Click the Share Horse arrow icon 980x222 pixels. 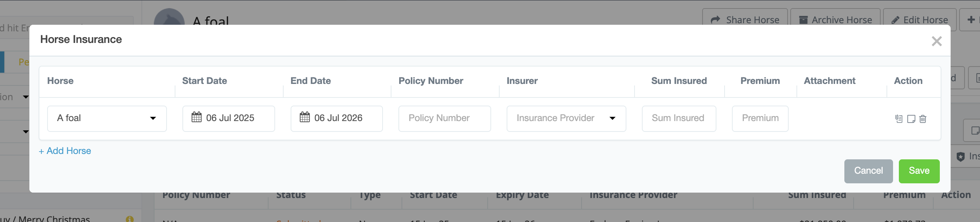click(x=715, y=20)
